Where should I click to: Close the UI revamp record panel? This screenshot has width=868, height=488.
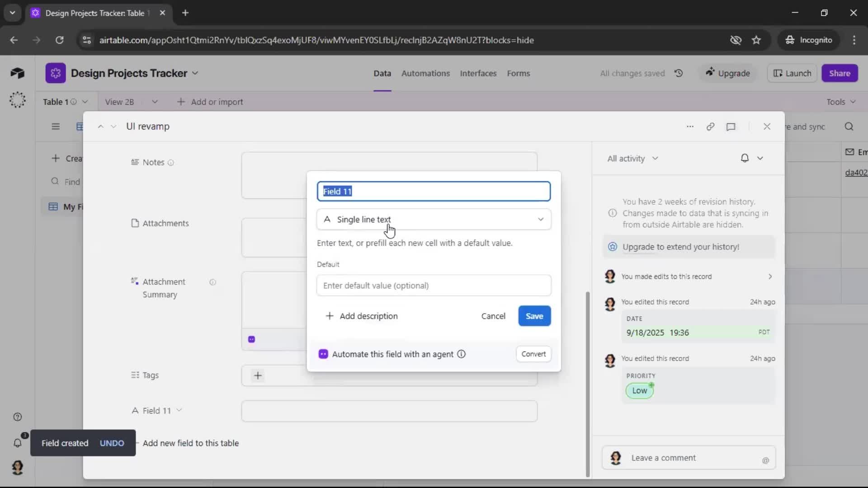point(767,127)
